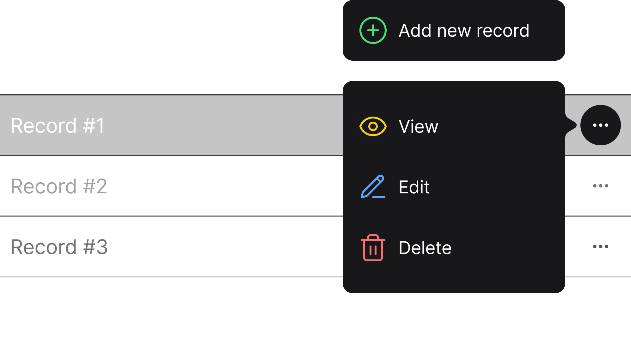This screenshot has width=631, height=364.
Task: Click the green plus circle icon
Action: coord(373,30)
